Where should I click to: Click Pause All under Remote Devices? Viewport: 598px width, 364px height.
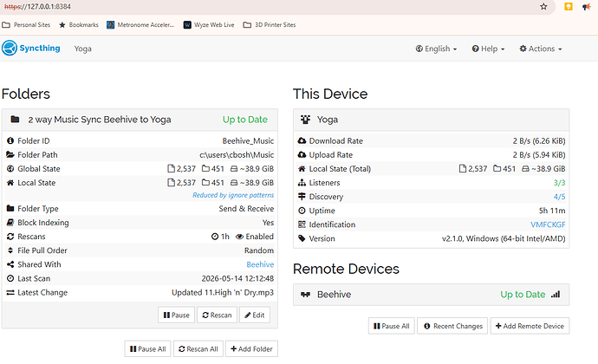pos(391,326)
